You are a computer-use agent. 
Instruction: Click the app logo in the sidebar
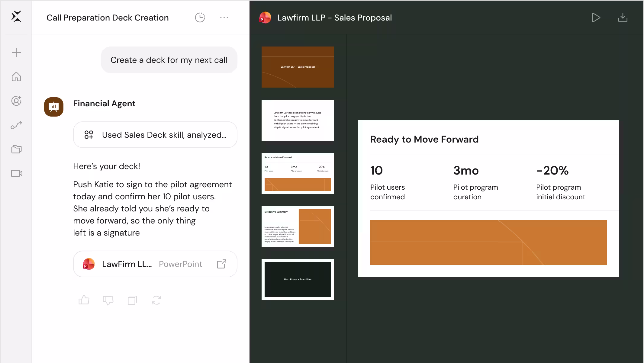(16, 16)
